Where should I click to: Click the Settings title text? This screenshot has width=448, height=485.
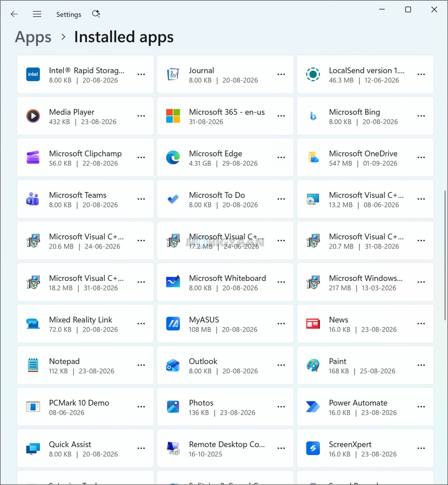point(69,15)
